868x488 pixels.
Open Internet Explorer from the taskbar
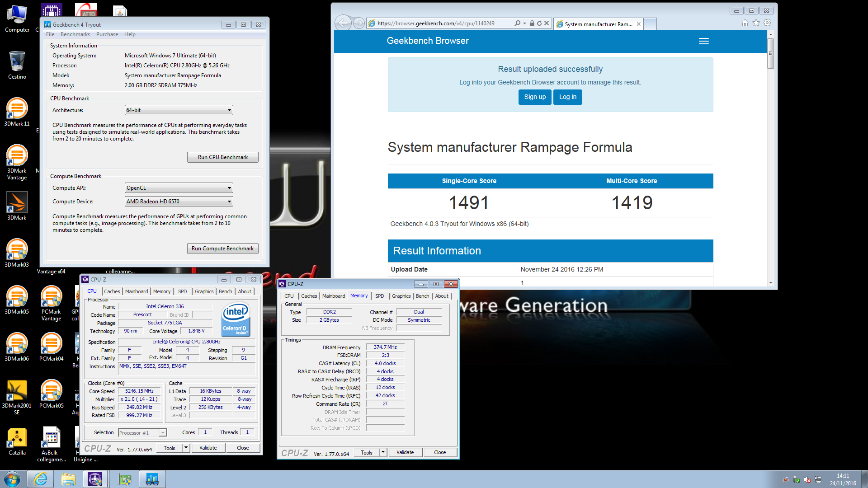coord(40,479)
